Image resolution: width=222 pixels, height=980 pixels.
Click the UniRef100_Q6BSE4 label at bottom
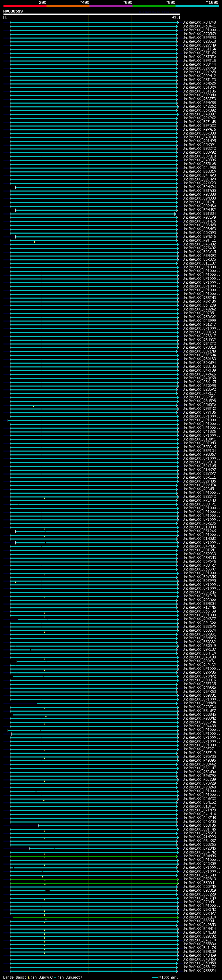199,971
